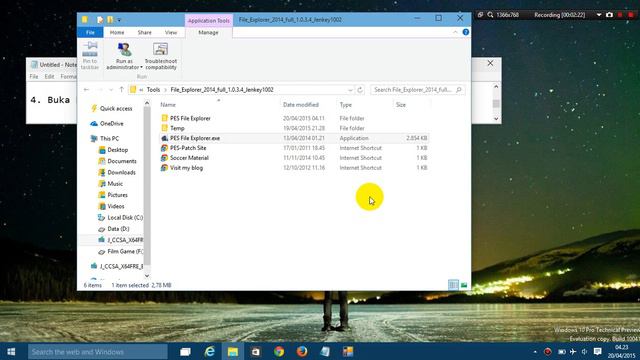Open Explorer help question mark icon

(x=466, y=32)
